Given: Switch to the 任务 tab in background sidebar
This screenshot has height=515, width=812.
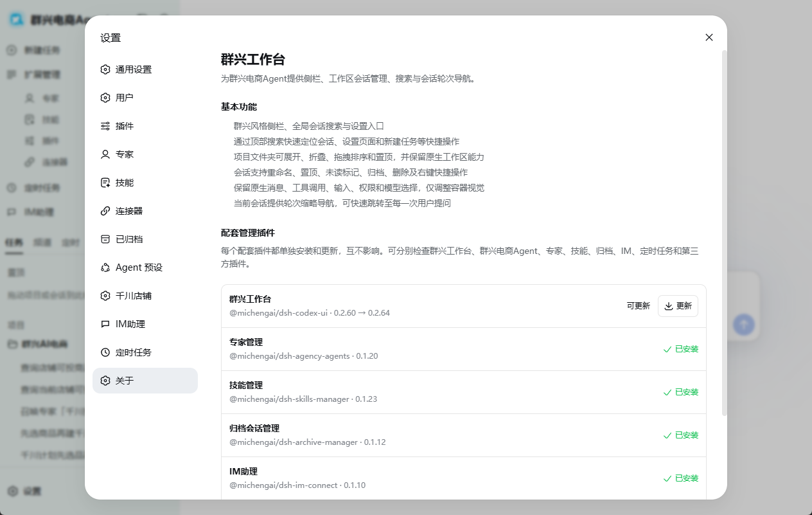Looking at the screenshot, I should tap(14, 242).
